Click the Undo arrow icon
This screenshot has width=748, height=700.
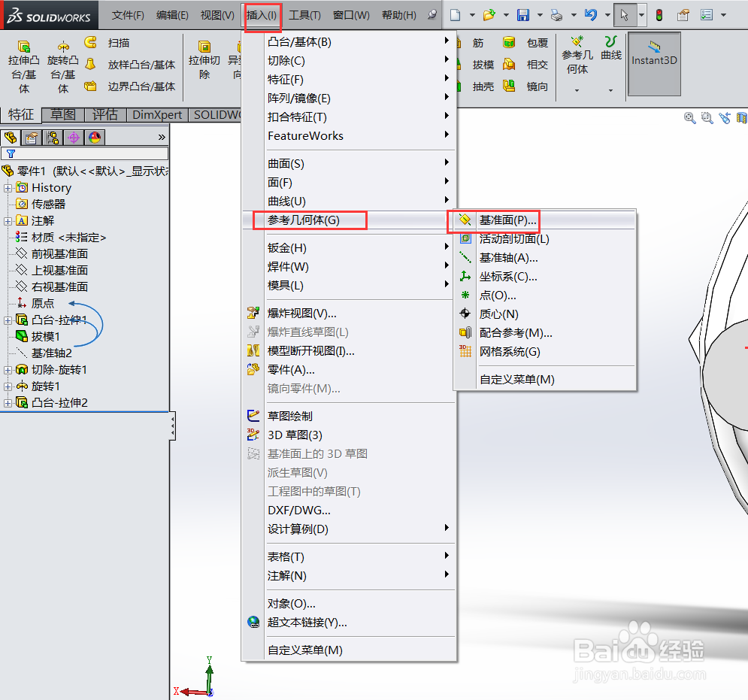tap(591, 15)
